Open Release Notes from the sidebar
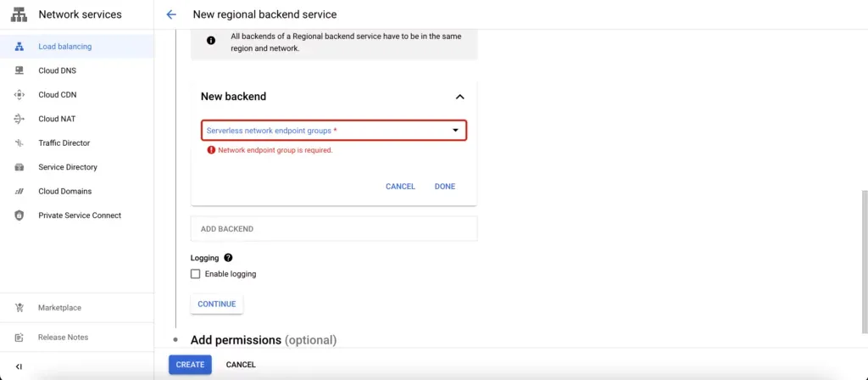Image resolution: width=868 pixels, height=380 pixels. point(63,338)
